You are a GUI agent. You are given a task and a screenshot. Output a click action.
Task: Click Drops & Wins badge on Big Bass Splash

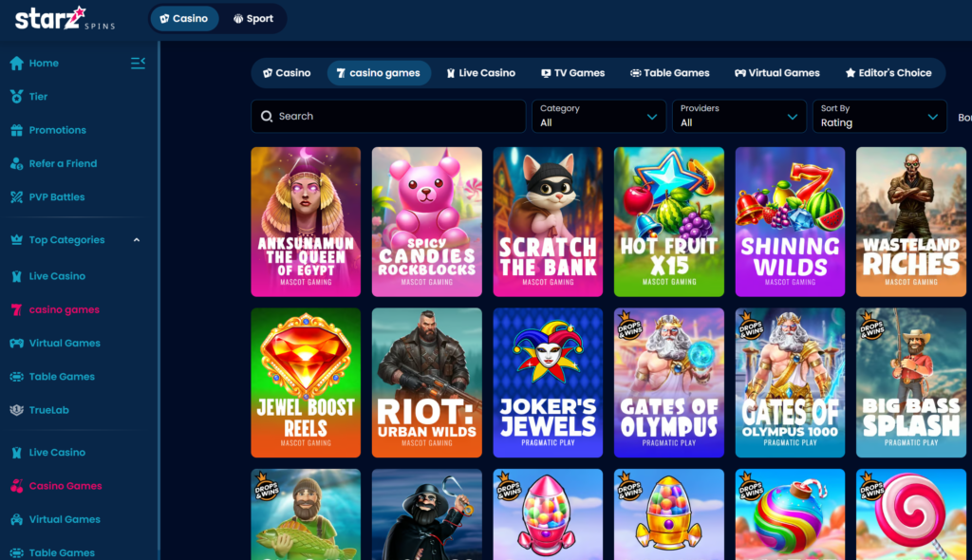[x=871, y=326]
